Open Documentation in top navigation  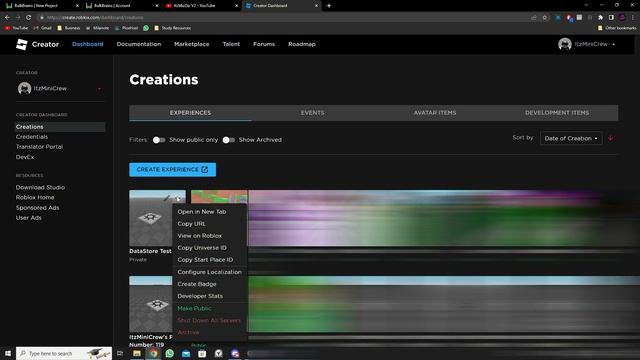pyautogui.click(x=139, y=44)
